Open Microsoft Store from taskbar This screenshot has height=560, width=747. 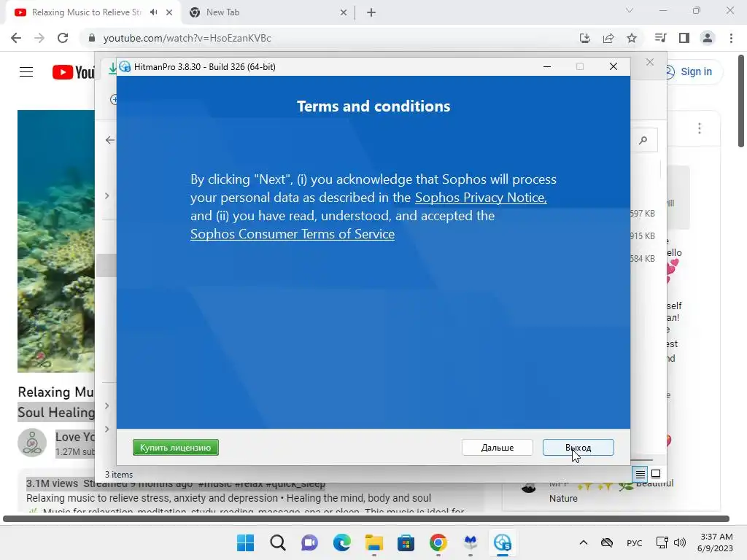tap(406, 542)
